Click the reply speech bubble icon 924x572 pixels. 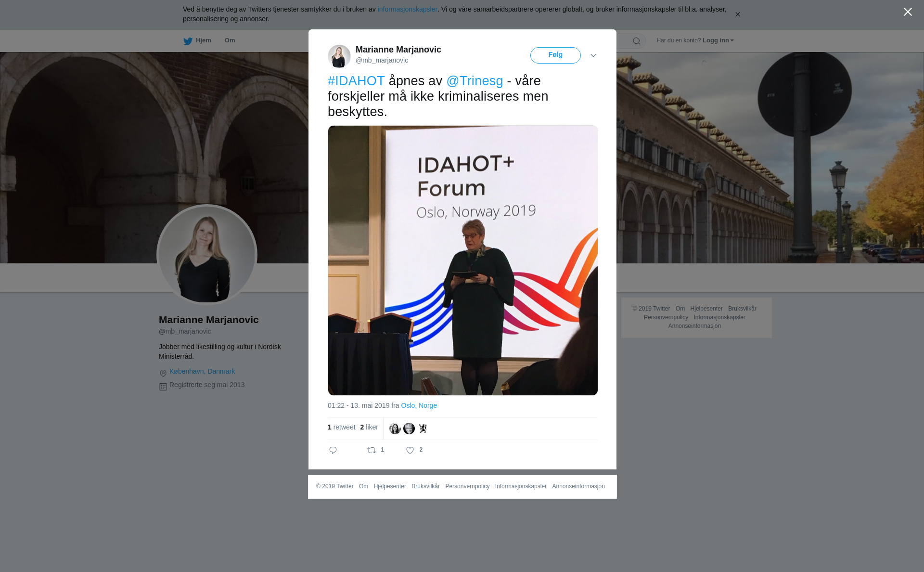click(x=333, y=450)
